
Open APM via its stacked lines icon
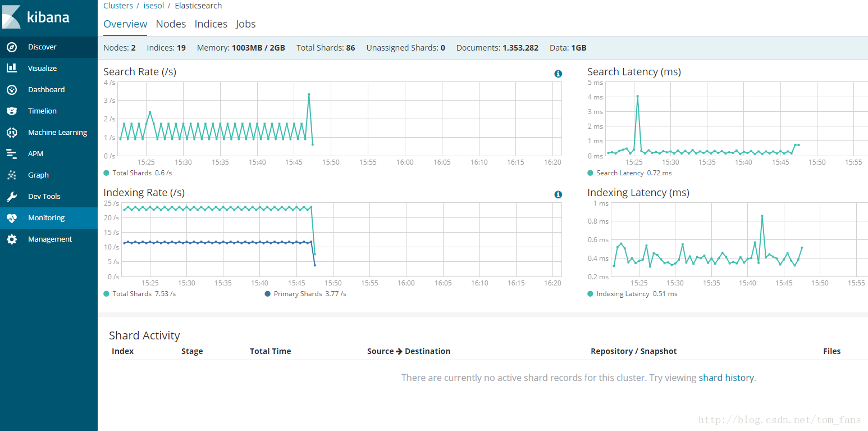coord(12,153)
